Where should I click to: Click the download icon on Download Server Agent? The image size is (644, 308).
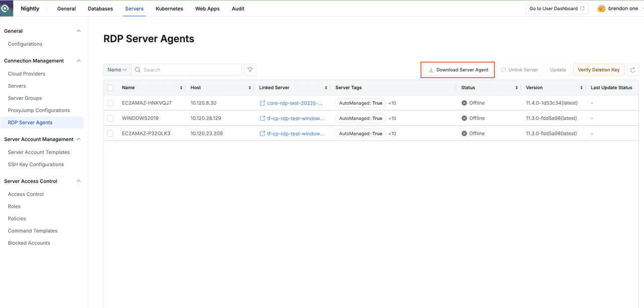click(432, 69)
